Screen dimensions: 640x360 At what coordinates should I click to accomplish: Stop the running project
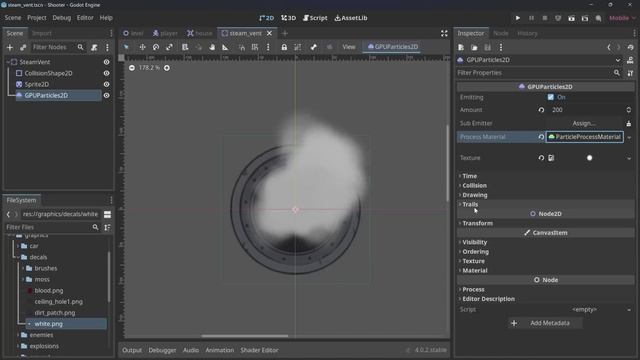[544, 18]
